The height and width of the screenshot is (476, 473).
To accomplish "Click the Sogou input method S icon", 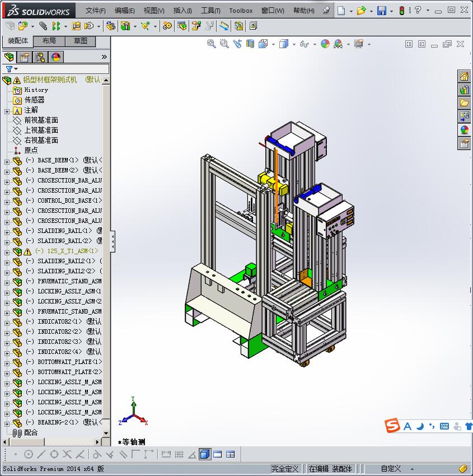I will click(392, 426).
